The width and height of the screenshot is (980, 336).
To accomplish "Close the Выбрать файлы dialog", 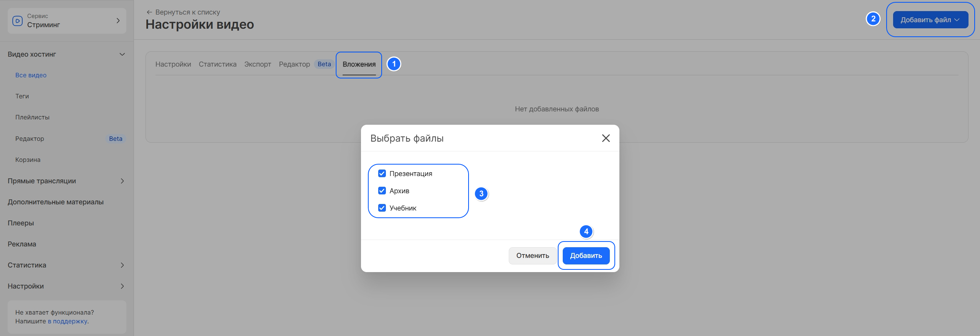I will click(x=606, y=138).
